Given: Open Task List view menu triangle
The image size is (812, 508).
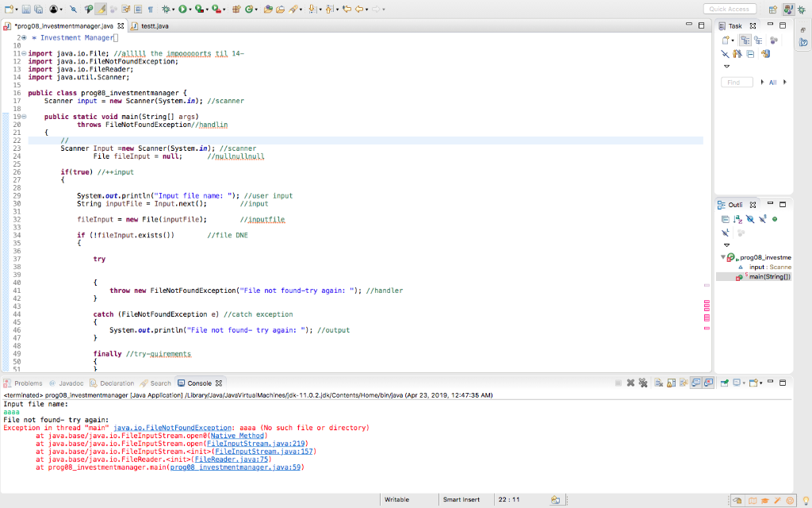Looking at the screenshot, I should click(x=726, y=66).
